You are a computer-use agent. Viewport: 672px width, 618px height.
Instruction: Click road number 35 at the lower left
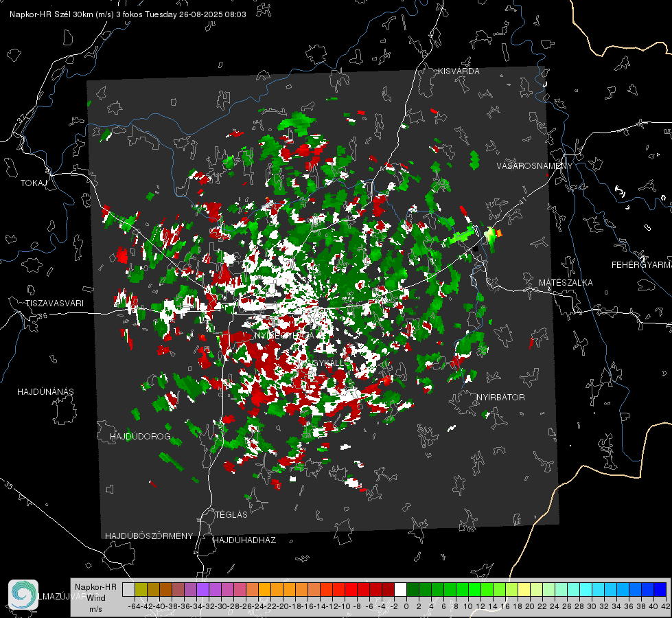point(9,485)
